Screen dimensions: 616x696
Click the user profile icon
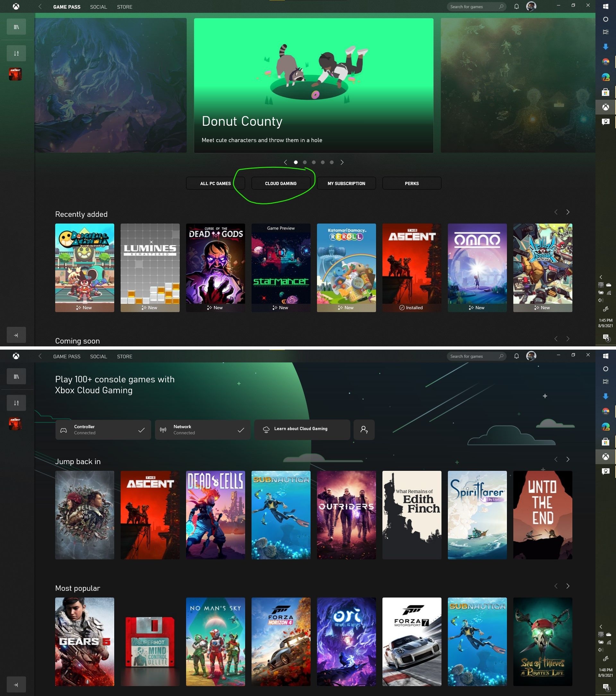[x=530, y=6]
